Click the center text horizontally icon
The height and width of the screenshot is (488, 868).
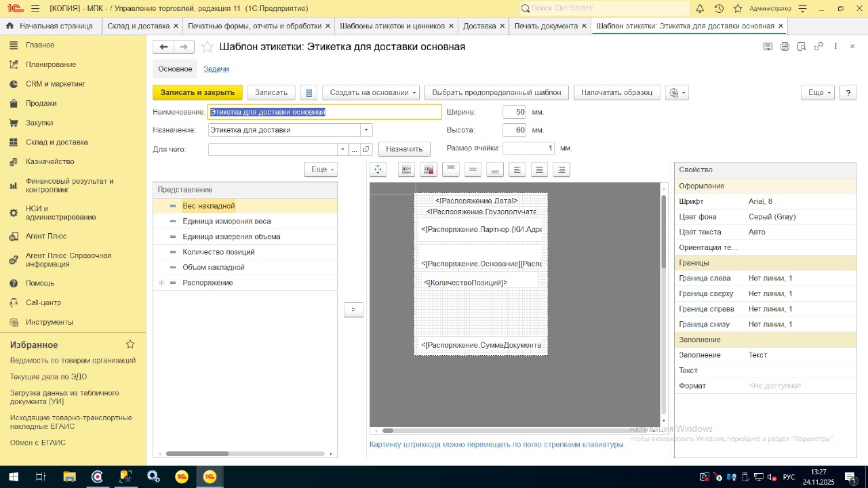click(539, 169)
